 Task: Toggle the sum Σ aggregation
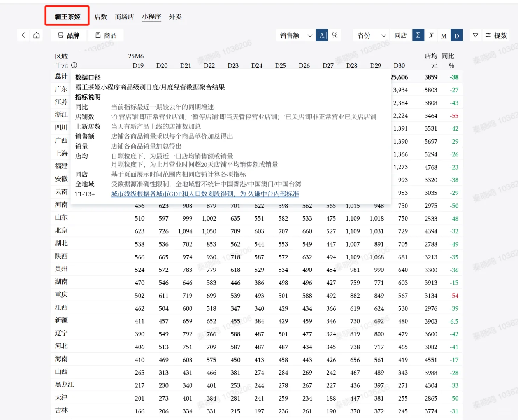(418, 35)
